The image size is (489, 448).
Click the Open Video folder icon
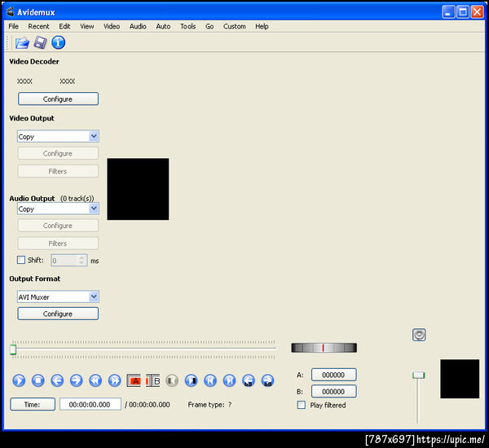[22, 42]
